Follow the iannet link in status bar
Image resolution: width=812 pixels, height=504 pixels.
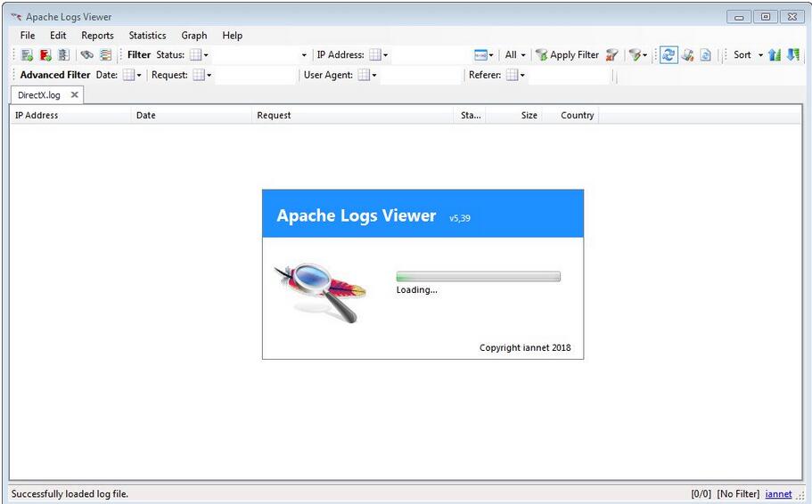pos(777,494)
